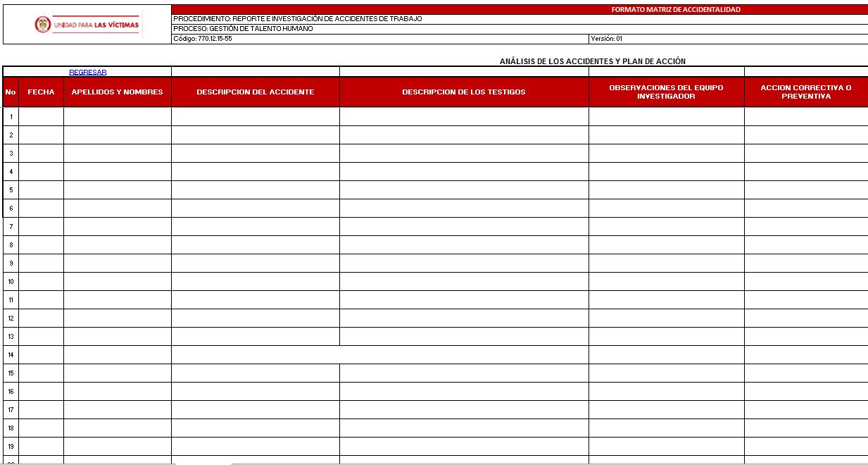This screenshot has width=868, height=465.
Task: Select row number 12 cell
Action: [x=11, y=318]
